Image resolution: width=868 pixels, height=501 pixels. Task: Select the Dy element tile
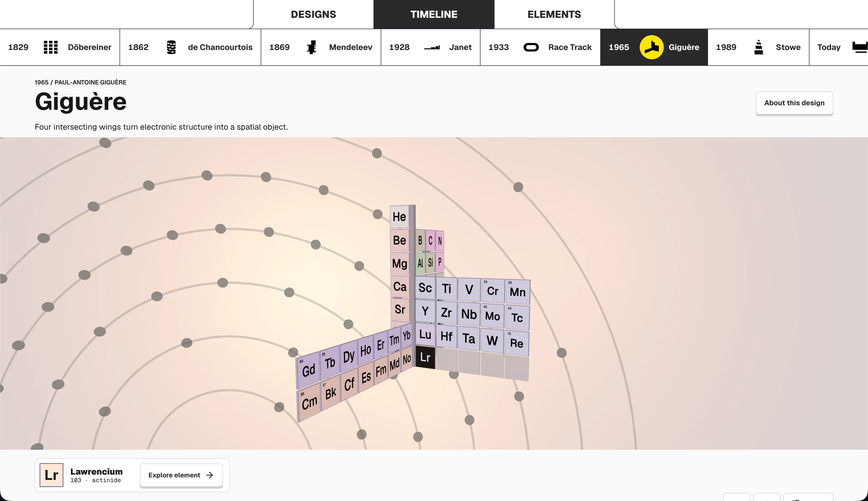click(348, 356)
